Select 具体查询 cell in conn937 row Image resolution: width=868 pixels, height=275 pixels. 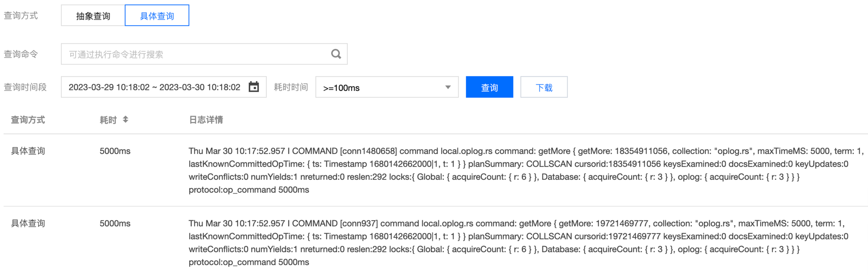coord(28,223)
